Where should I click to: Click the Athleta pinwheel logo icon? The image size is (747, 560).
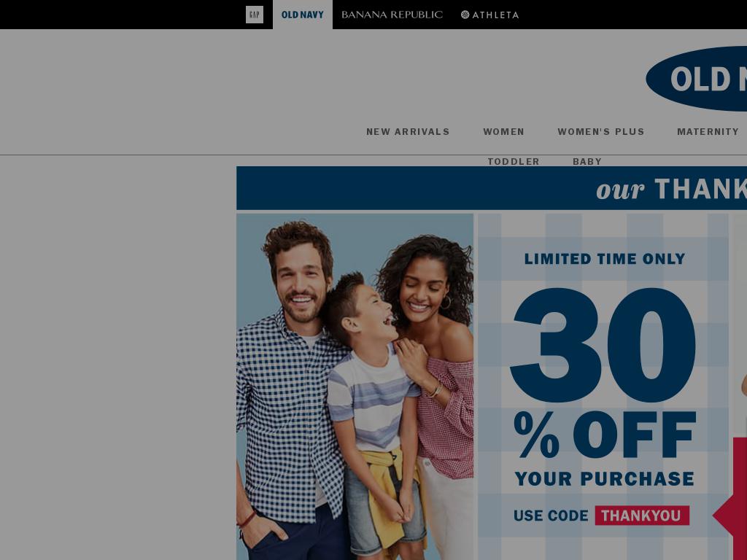[x=465, y=15]
